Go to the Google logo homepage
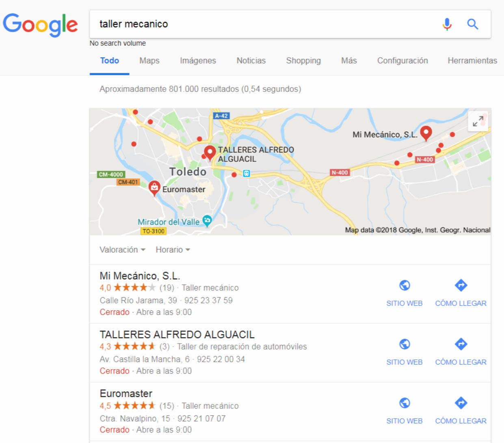Viewport: 504px width, 443px height. 40,25
